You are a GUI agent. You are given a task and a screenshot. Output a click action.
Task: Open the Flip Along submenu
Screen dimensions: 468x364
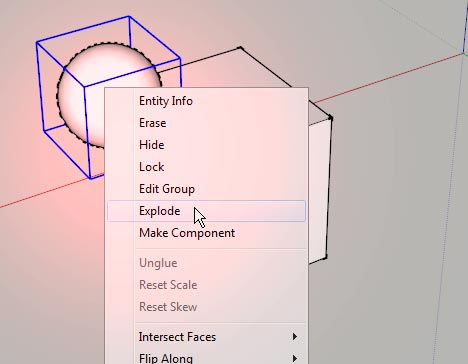click(x=206, y=358)
